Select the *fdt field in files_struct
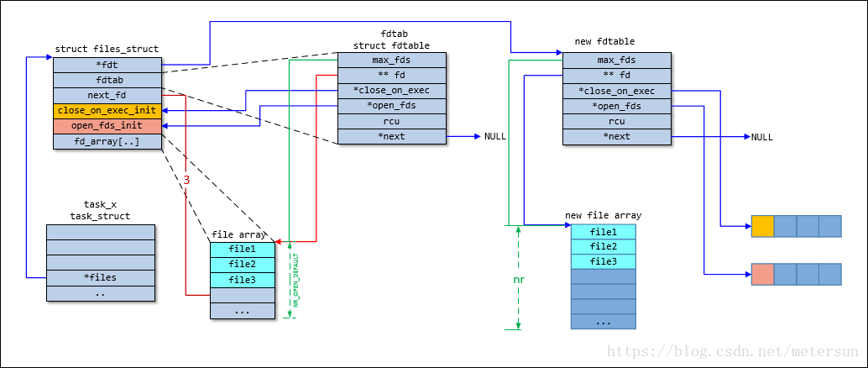 (x=107, y=64)
